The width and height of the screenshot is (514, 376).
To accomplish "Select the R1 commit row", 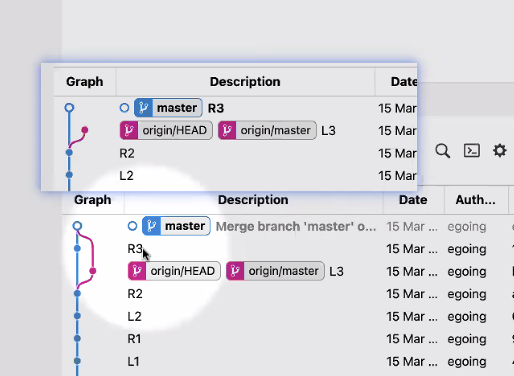I will tap(288, 339).
